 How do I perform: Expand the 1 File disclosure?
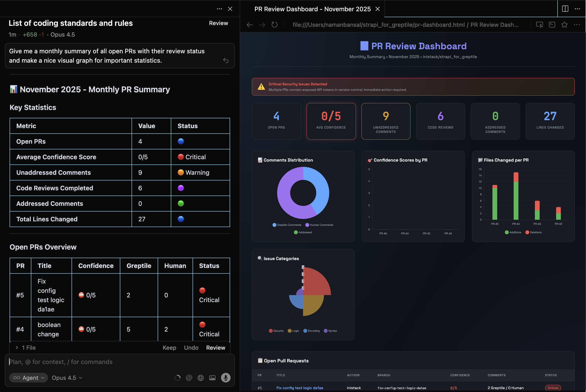[x=26, y=348]
